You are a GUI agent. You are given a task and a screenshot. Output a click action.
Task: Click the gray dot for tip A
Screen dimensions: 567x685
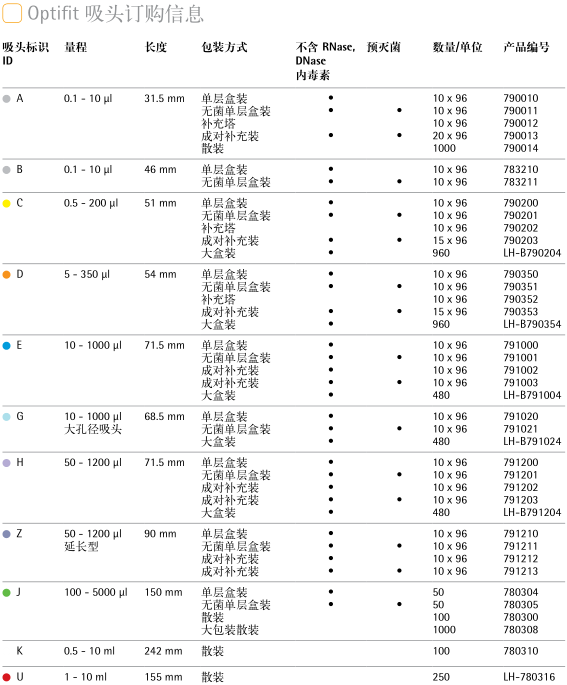(x=7, y=99)
